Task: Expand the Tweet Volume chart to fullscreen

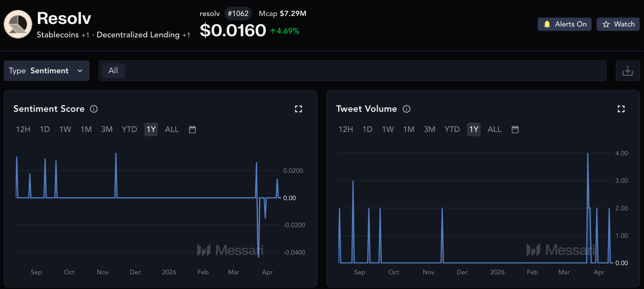Action: (x=621, y=109)
